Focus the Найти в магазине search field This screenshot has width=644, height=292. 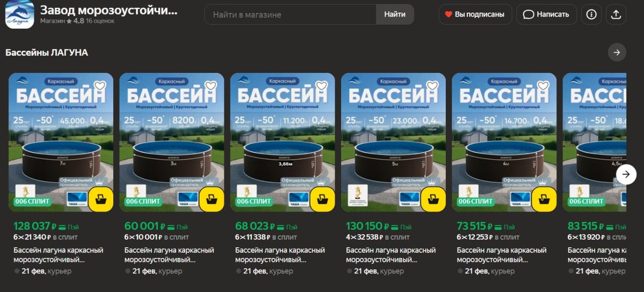pyautogui.click(x=290, y=14)
